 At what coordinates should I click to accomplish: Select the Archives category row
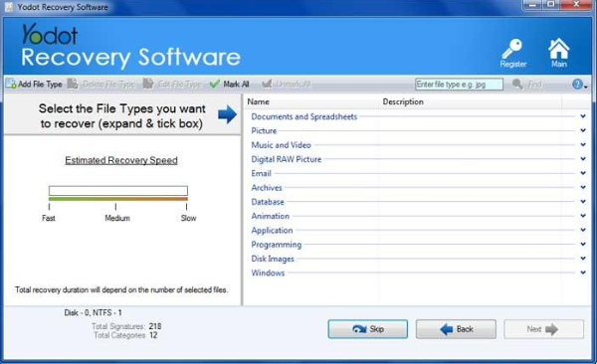coord(418,187)
